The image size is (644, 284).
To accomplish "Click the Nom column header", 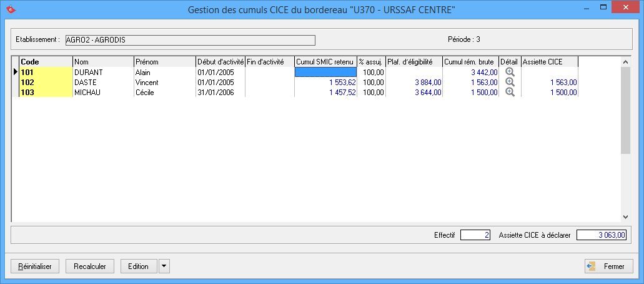I will coord(102,62).
